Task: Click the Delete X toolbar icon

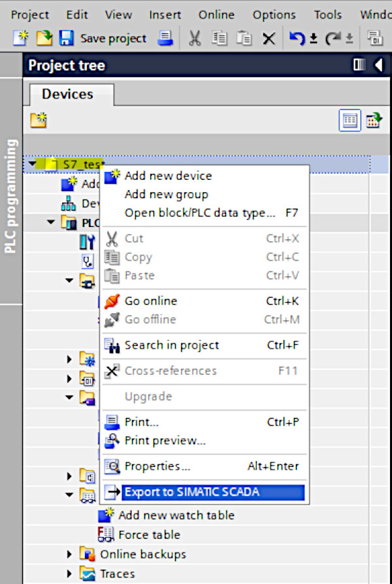Action: pos(269,38)
